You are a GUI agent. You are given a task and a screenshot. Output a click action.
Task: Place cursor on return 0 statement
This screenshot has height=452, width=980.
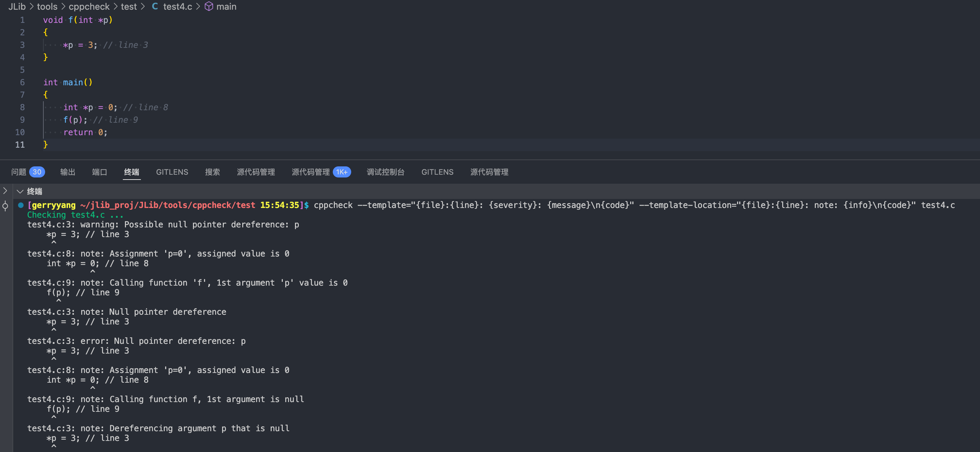pyautogui.click(x=85, y=132)
